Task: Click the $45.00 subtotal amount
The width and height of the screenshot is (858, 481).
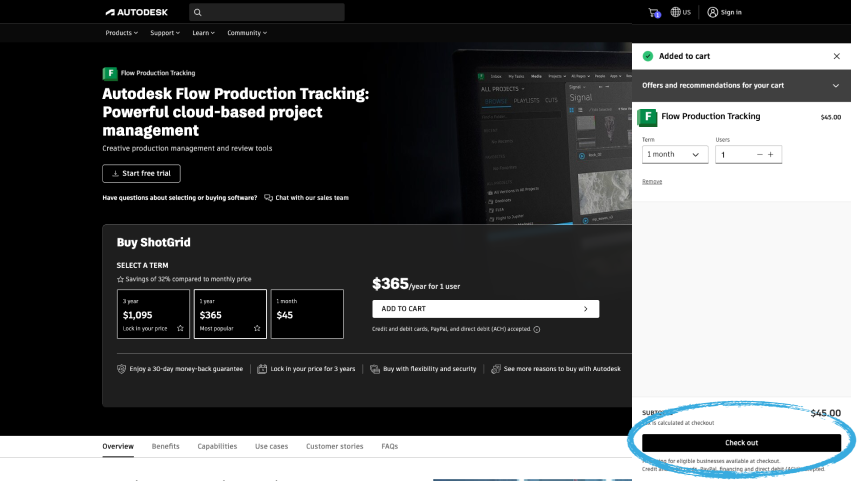Action: click(825, 413)
